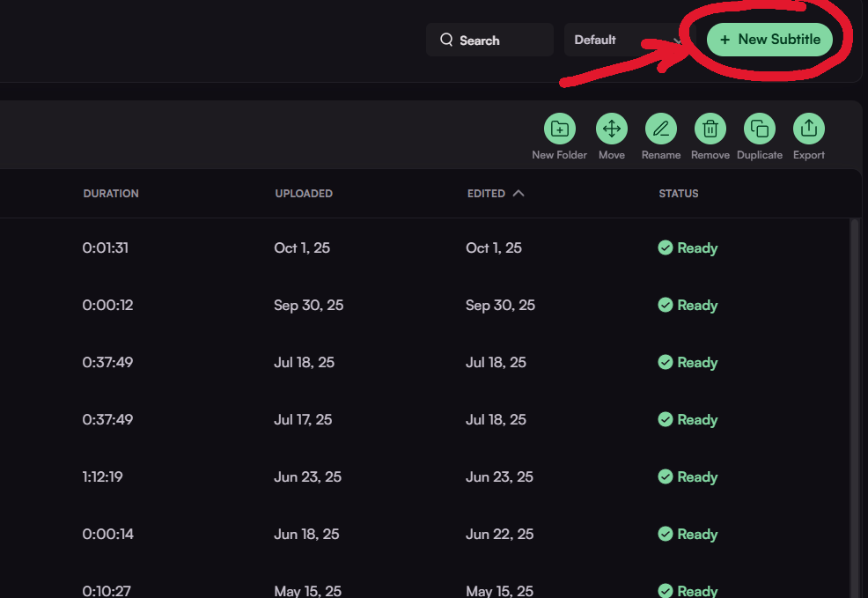Viewport: 868px width, 598px height.
Task: Click the Duplicate icon
Action: tap(759, 129)
